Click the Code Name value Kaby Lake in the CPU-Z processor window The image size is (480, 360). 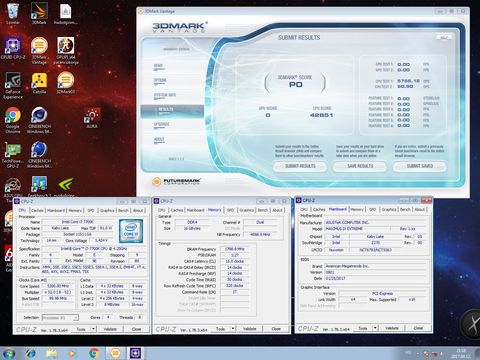(60, 228)
